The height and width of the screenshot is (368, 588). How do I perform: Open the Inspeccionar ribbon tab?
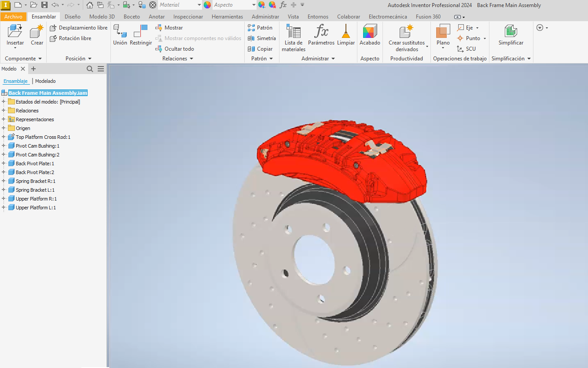(188, 17)
